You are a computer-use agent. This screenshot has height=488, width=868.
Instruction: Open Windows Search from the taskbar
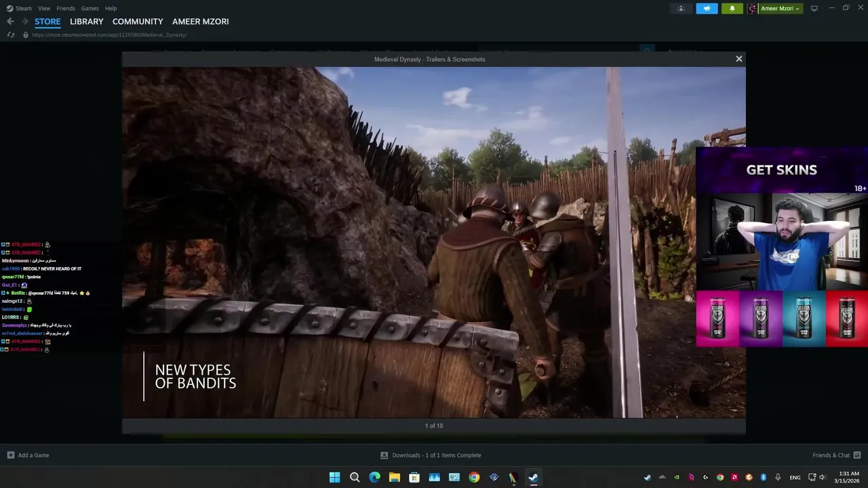[355, 477]
